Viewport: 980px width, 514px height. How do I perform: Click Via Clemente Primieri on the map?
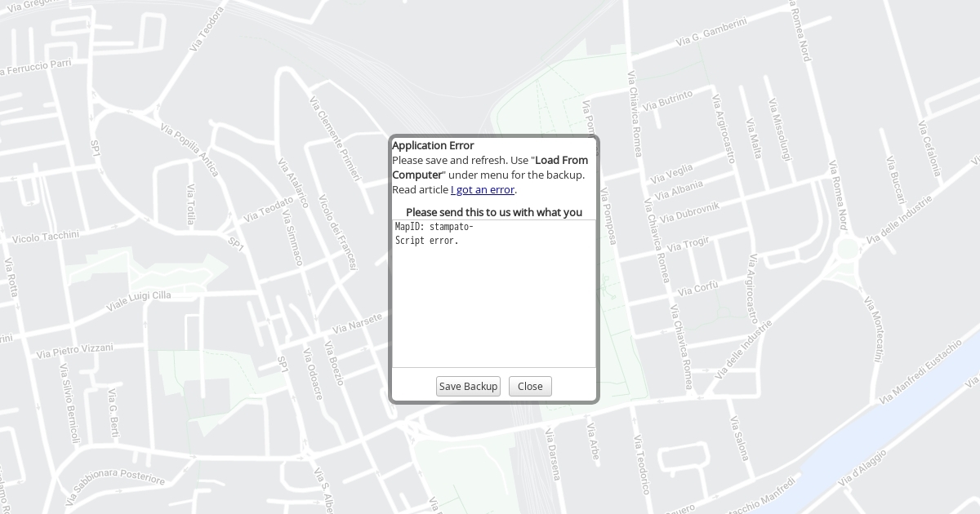334,138
